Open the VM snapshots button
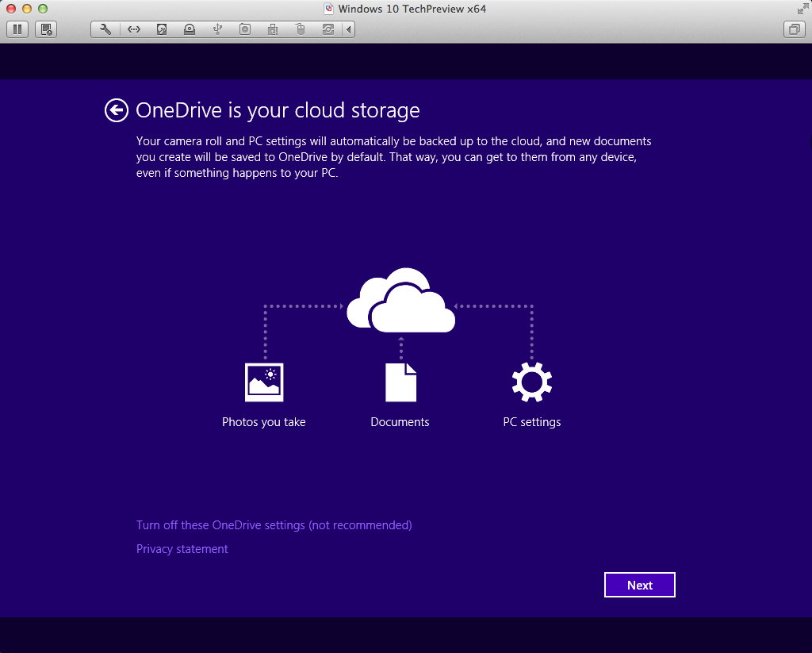The height and width of the screenshot is (653, 812). click(x=46, y=29)
